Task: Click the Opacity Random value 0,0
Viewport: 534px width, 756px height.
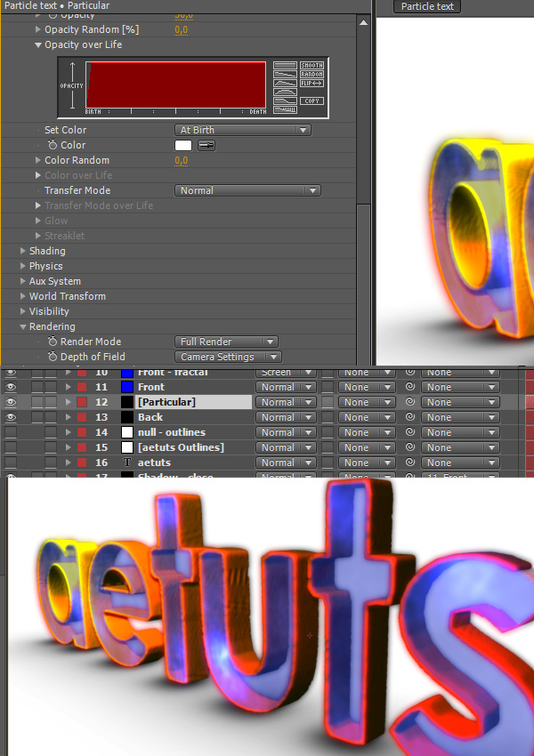Action: click(182, 29)
